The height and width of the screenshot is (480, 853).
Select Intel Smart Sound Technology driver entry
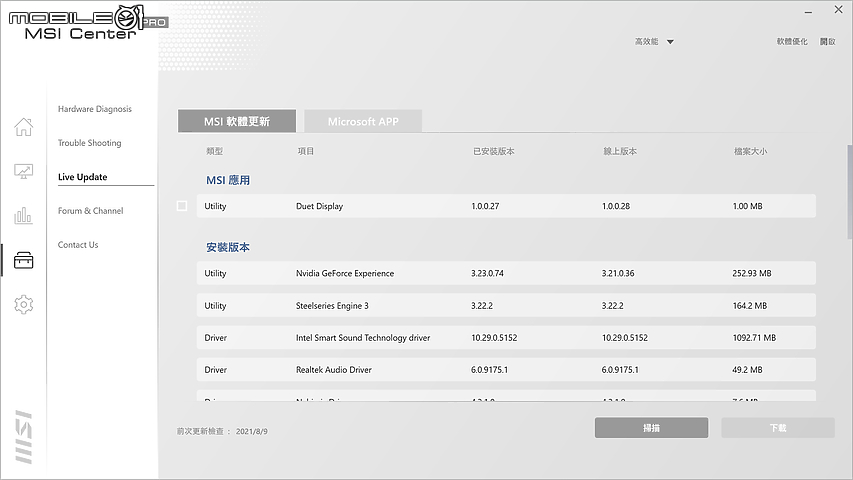[363, 337]
